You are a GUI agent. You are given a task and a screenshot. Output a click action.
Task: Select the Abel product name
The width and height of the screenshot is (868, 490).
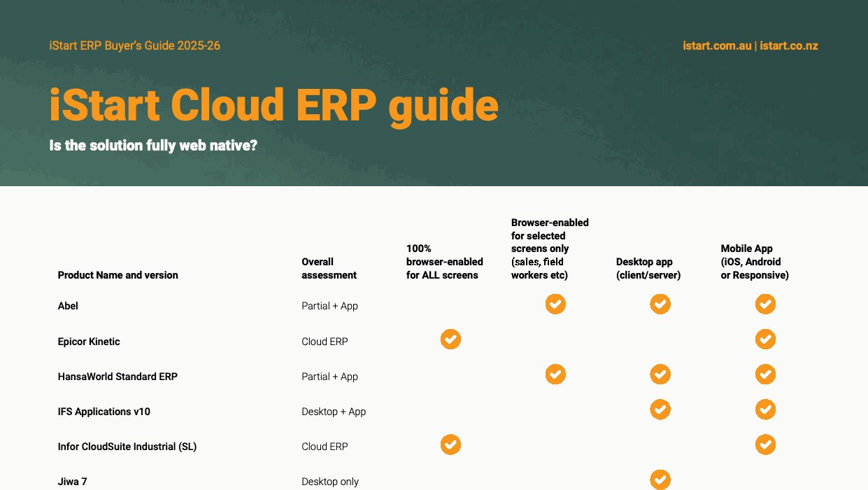pyautogui.click(x=68, y=306)
